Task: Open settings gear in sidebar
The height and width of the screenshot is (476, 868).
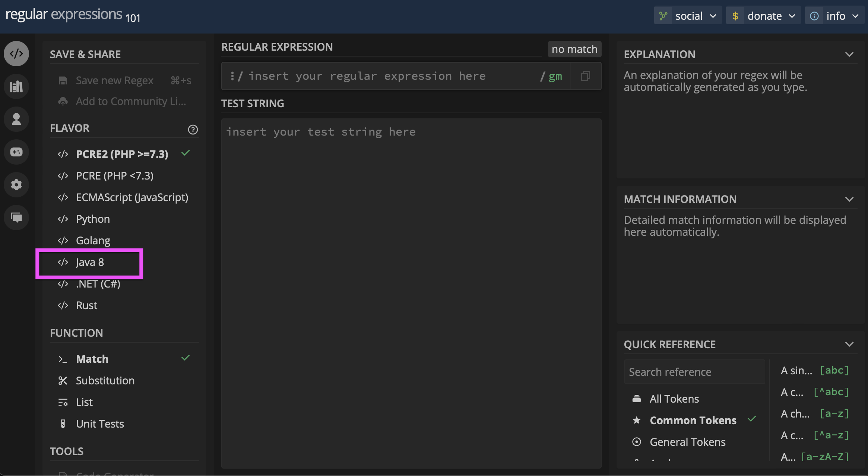Action: (x=16, y=185)
